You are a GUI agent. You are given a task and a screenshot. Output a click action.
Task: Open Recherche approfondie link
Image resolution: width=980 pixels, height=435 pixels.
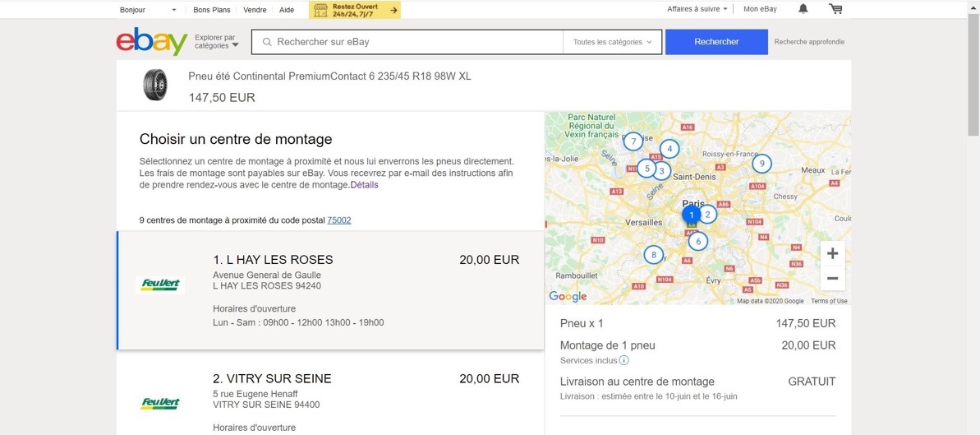[x=809, y=42]
